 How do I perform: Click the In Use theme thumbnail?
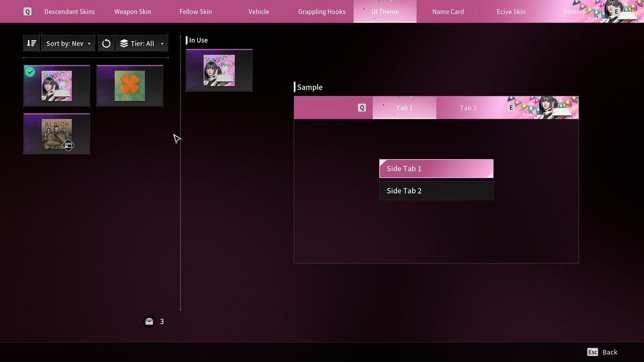(219, 70)
